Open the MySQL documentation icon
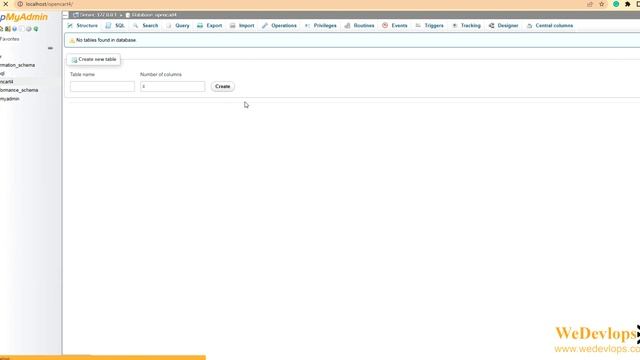Image resolution: width=640 pixels, height=360 pixels. [22, 29]
